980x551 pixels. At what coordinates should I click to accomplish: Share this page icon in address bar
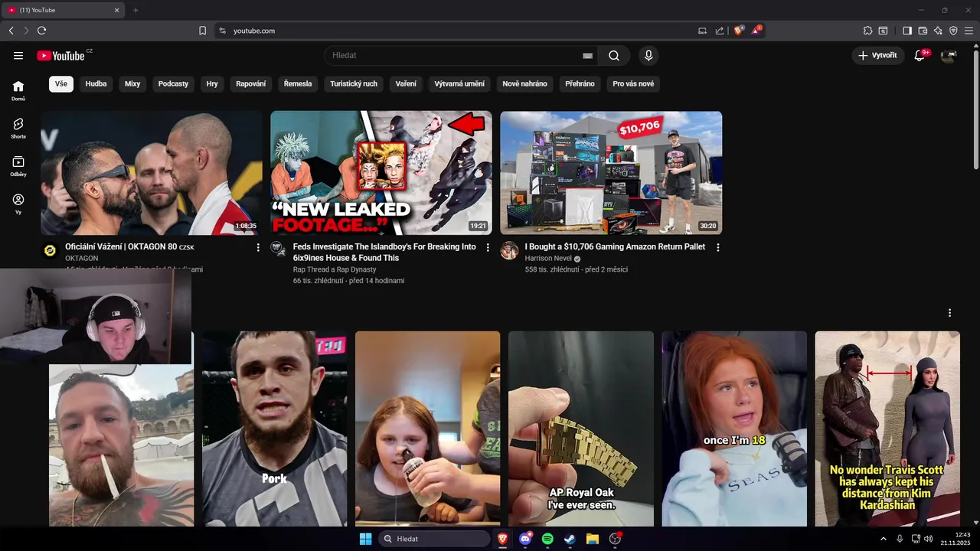tap(720, 31)
